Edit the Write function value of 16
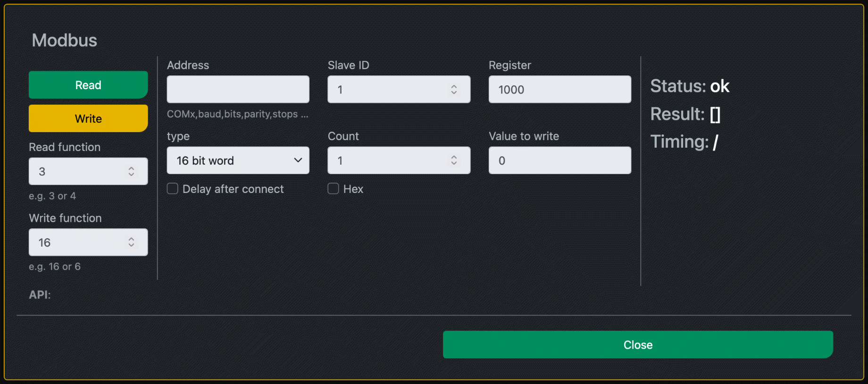This screenshot has width=868, height=384. [x=71, y=242]
